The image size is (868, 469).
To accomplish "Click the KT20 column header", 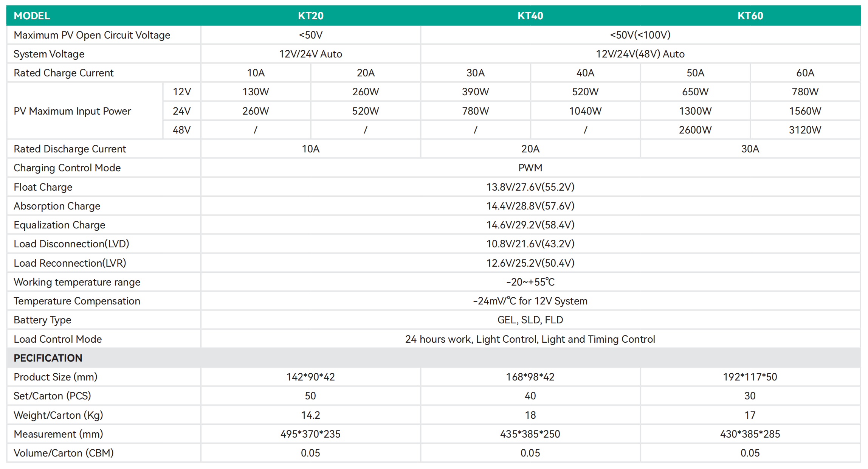I will coord(310,16).
